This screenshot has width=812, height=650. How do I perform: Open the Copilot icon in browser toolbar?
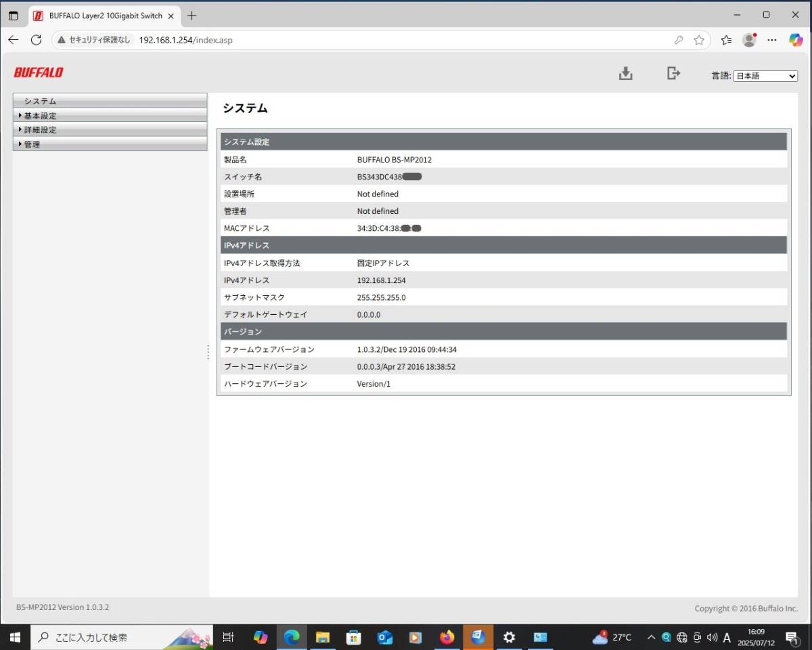coord(796,40)
